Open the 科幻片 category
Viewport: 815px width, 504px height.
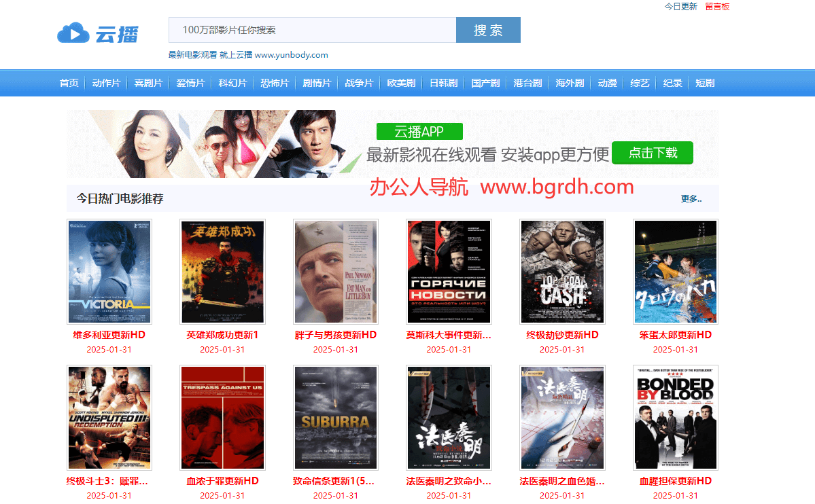[232, 83]
